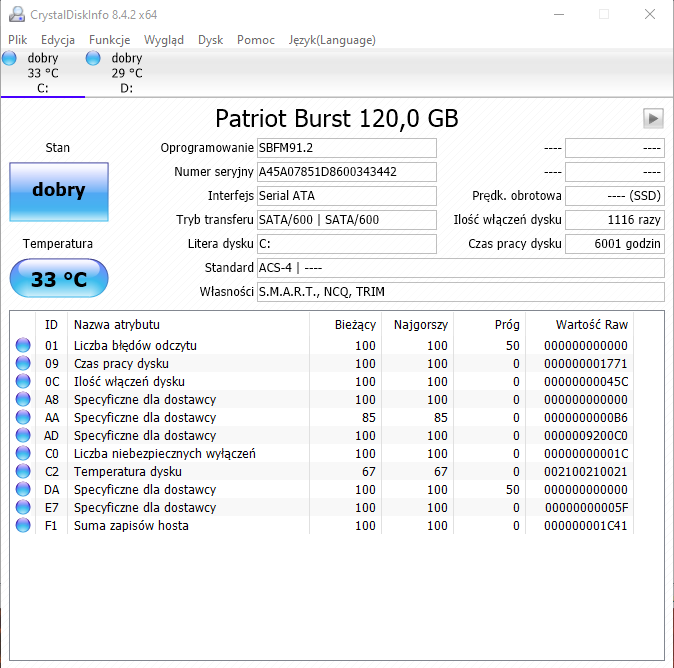
Task: Click status orb of attribute E7 row
Action: [x=23, y=508]
